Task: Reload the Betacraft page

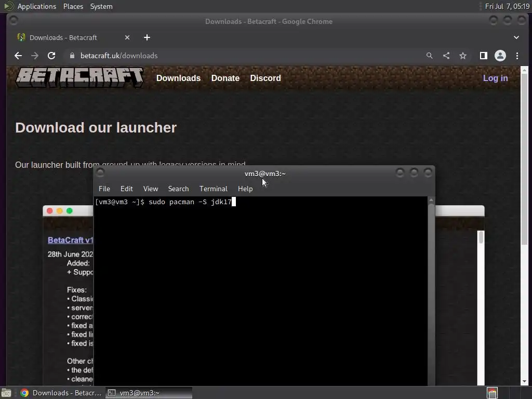Action: pyautogui.click(x=51, y=56)
